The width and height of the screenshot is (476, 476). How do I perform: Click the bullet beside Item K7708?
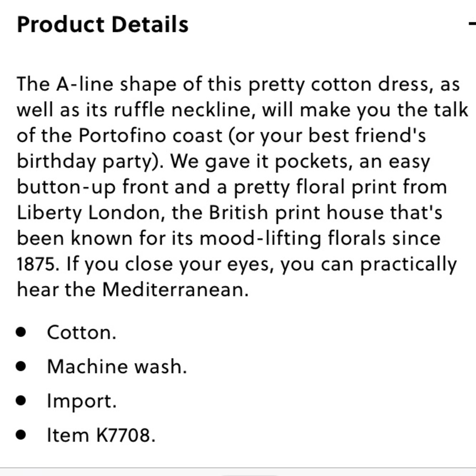20,435
